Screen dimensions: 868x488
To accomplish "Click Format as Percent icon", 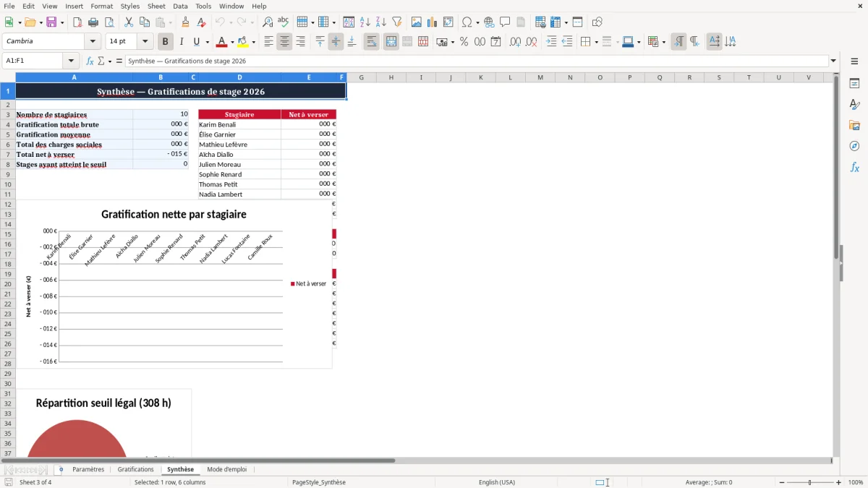I will pos(464,42).
